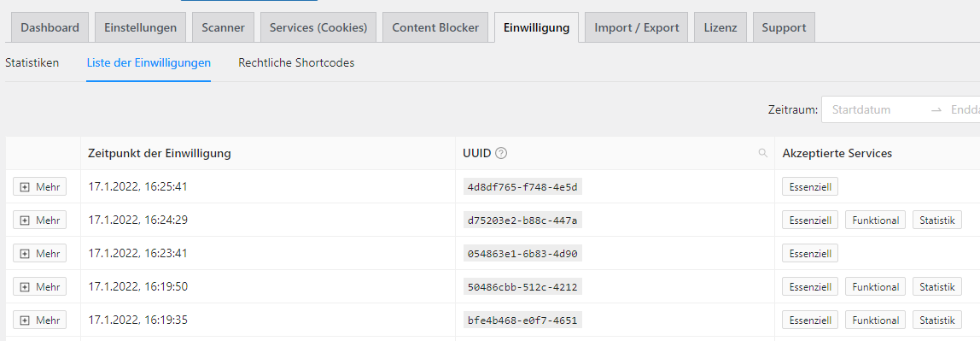Go to the Import / Export tab
The width and height of the screenshot is (980, 341).
(x=636, y=27)
